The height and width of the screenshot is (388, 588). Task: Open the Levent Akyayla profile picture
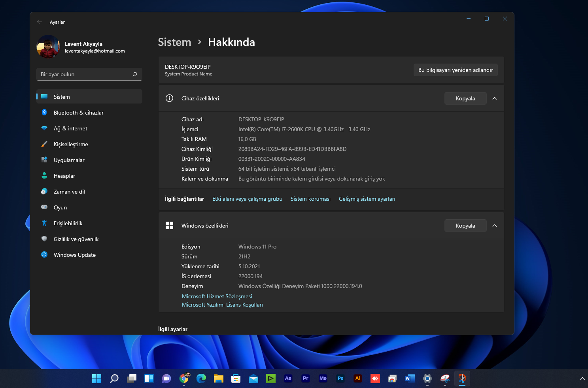[48, 47]
